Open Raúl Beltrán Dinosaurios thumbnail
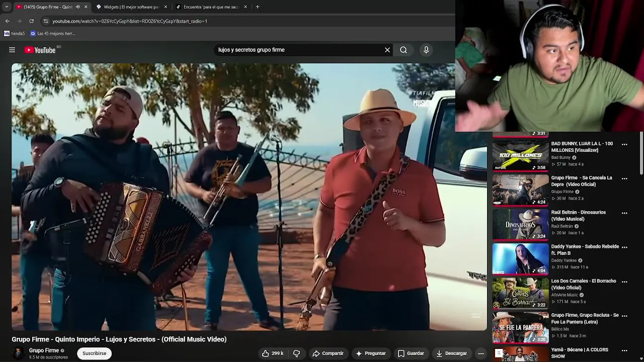Screen dimensions: 644x362 tap(520, 224)
